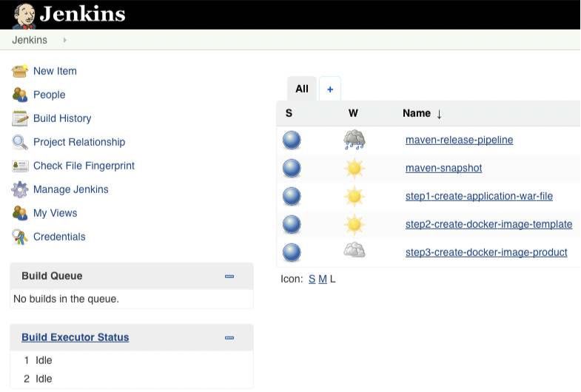The image size is (581, 392).
Task: Click the Credentials keys icon
Action: coord(20,237)
